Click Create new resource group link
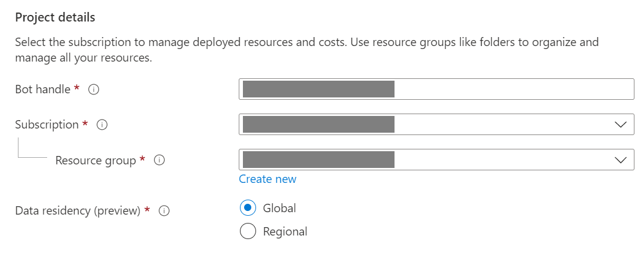Viewport: 644px width, 257px height. coord(267,179)
